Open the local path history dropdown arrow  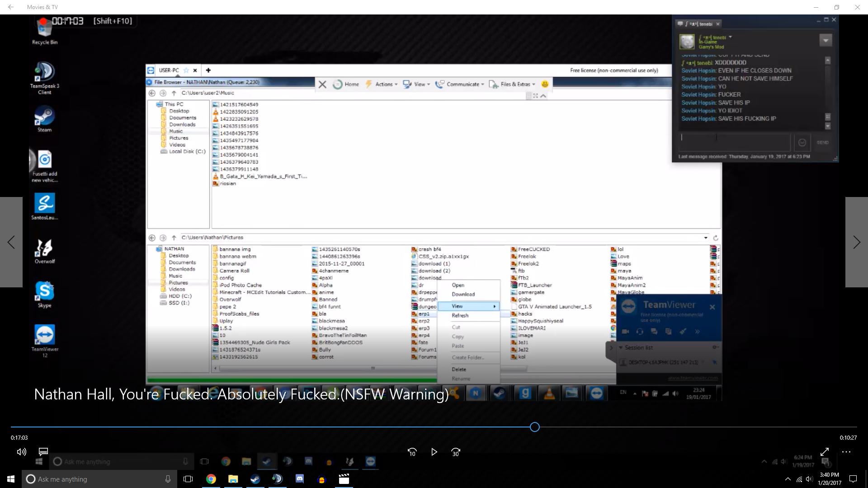click(x=706, y=238)
